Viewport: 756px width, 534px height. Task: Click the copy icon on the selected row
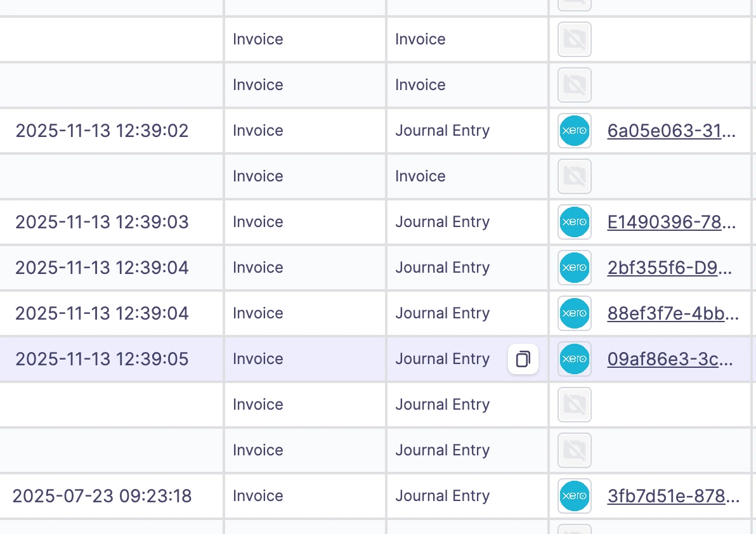(x=523, y=359)
